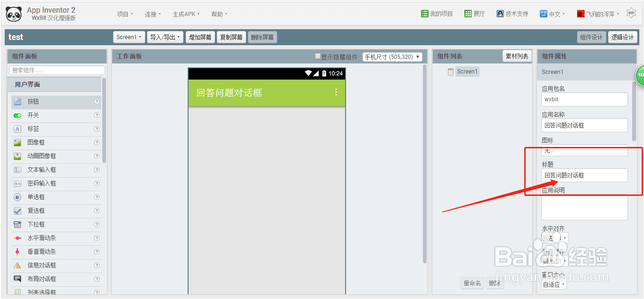Click the phone preview overflow menu dots
Viewport: 644px width, 299px height.
pos(336,92)
